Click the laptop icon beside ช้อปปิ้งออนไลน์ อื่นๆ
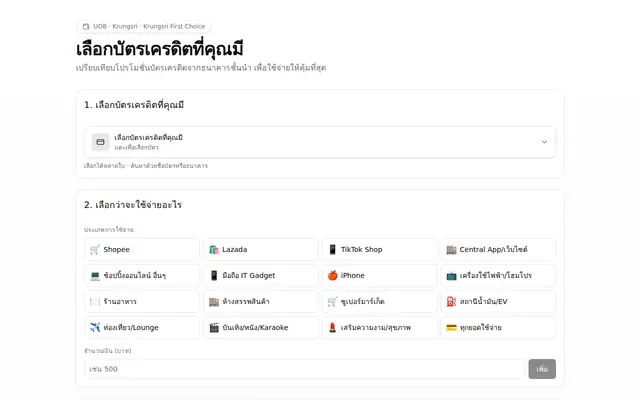Image resolution: width=640 pixels, height=400 pixels. 95,276
